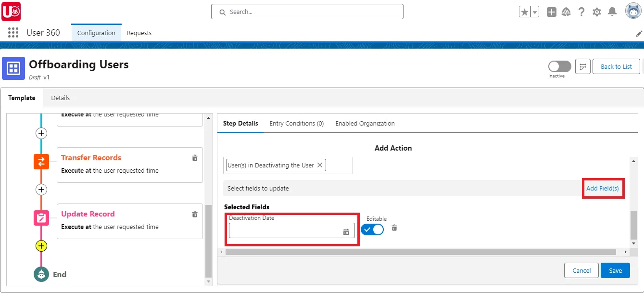Click the pencil edit icon below the avatar
This screenshot has width=644, height=293.
pyautogui.click(x=640, y=33)
